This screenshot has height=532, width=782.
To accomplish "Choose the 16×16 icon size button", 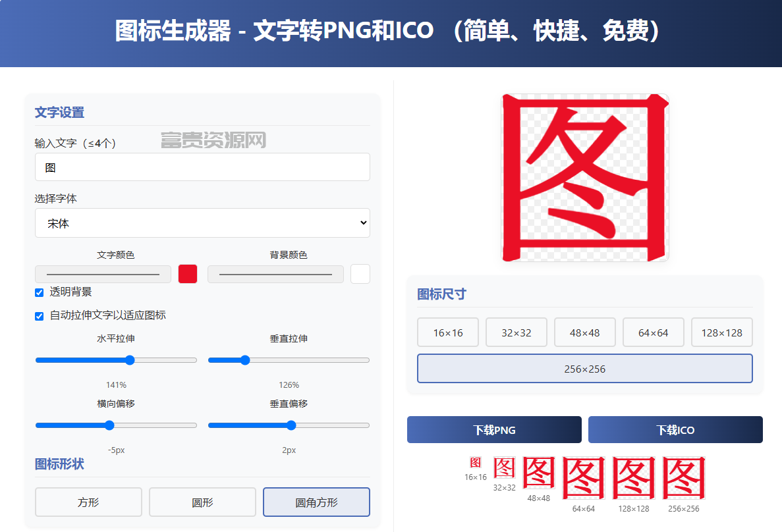I will click(x=448, y=332).
